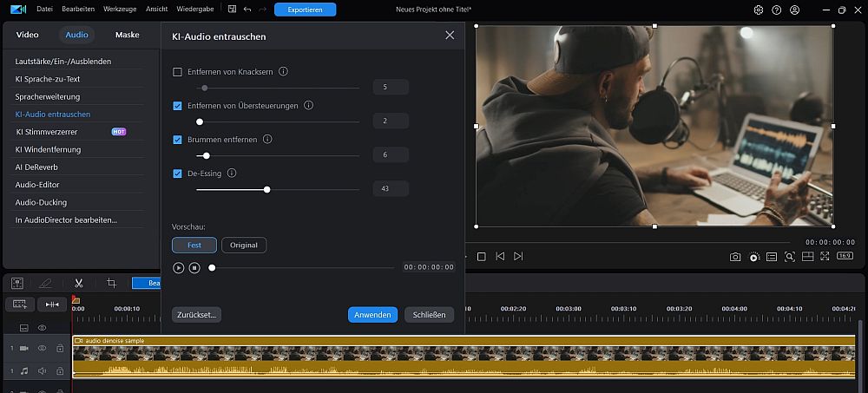Image resolution: width=868 pixels, height=393 pixels.
Task: Jump to next frame in preview controls
Action: pyautogui.click(x=518, y=256)
